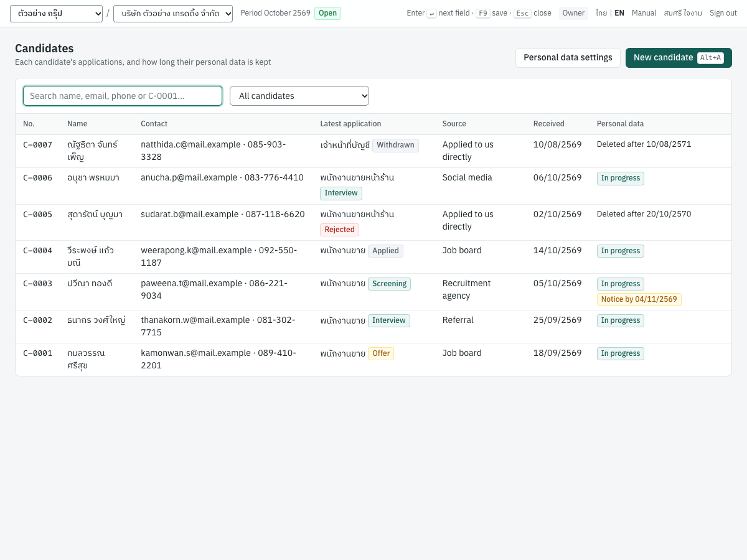Click the Open period status badge
This screenshot has height=560, width=747.
point(327,13)
